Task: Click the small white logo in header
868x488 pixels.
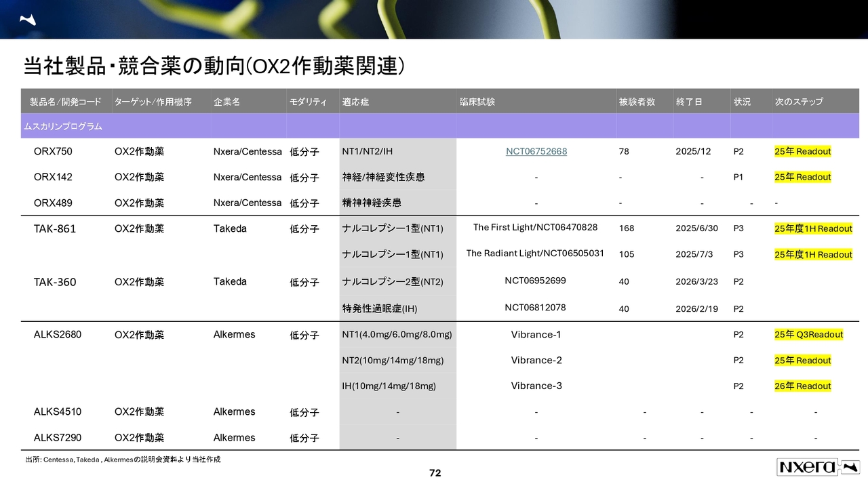Action: [27, 20]
